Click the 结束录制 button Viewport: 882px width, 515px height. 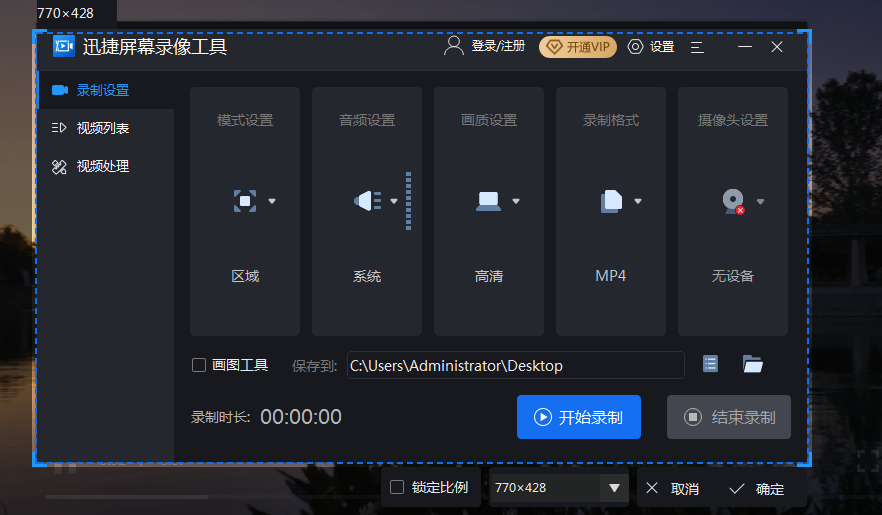point(729,417)
